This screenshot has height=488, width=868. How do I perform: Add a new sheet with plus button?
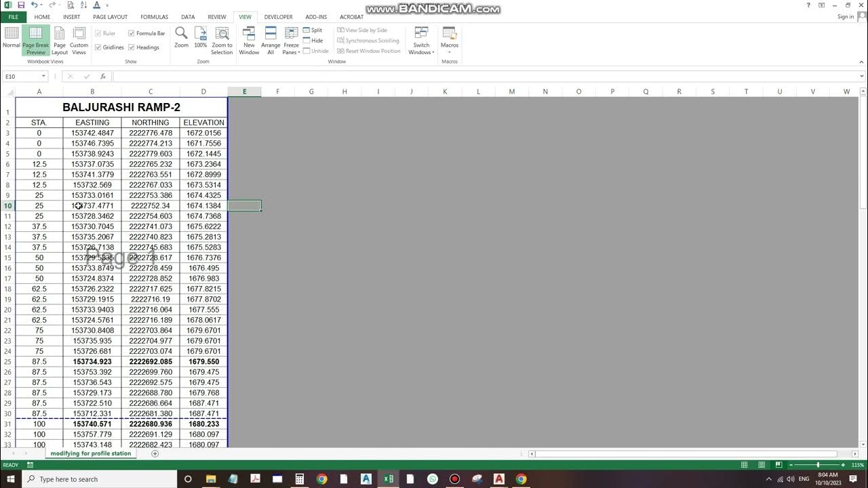click(x=155, y=453)
